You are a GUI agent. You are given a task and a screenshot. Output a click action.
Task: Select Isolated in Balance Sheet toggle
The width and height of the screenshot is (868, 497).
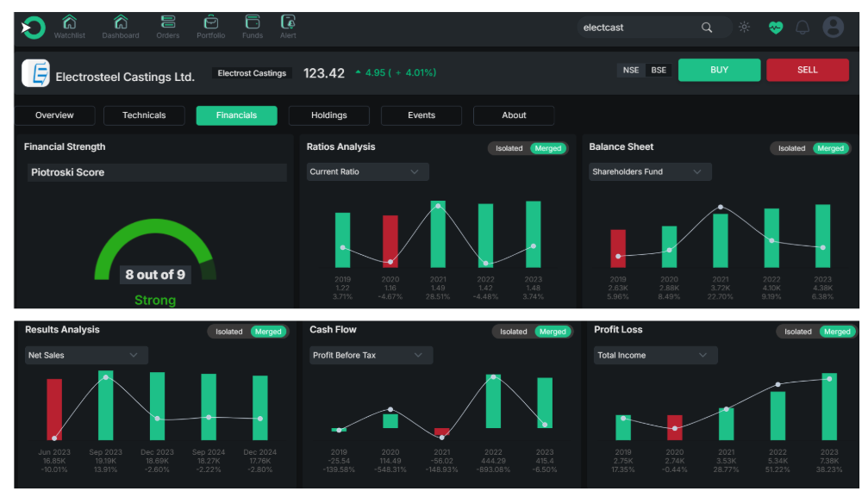pos(791,148)
